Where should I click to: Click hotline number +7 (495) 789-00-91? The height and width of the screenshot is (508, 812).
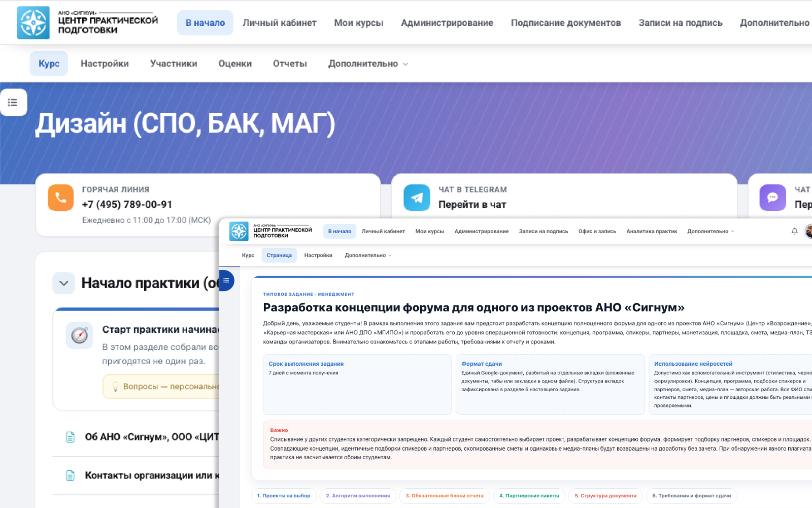pyautogui.click(x=127, y=204)
